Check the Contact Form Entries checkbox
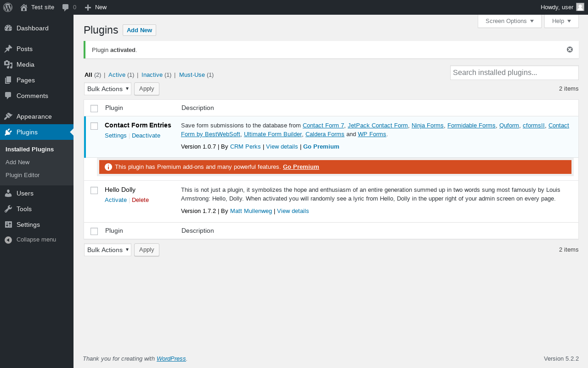 pos(94,126)
